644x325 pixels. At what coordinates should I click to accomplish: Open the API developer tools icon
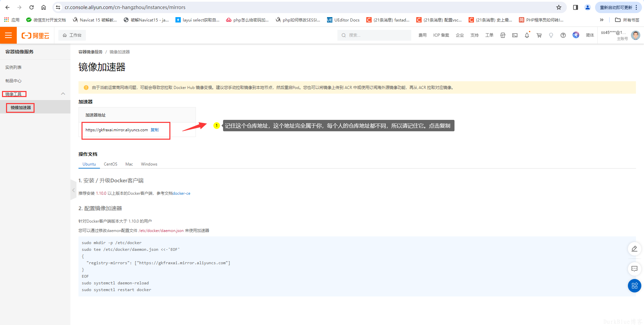(503, 35)
